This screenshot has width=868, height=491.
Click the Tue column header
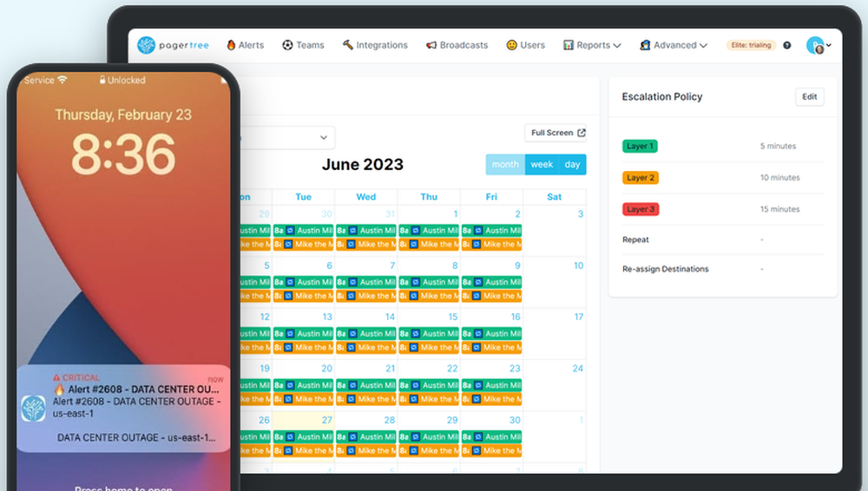[x=303, y=197]
